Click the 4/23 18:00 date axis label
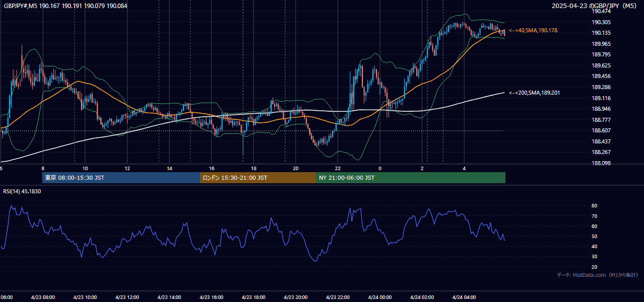644x302 pixels. 253,297
